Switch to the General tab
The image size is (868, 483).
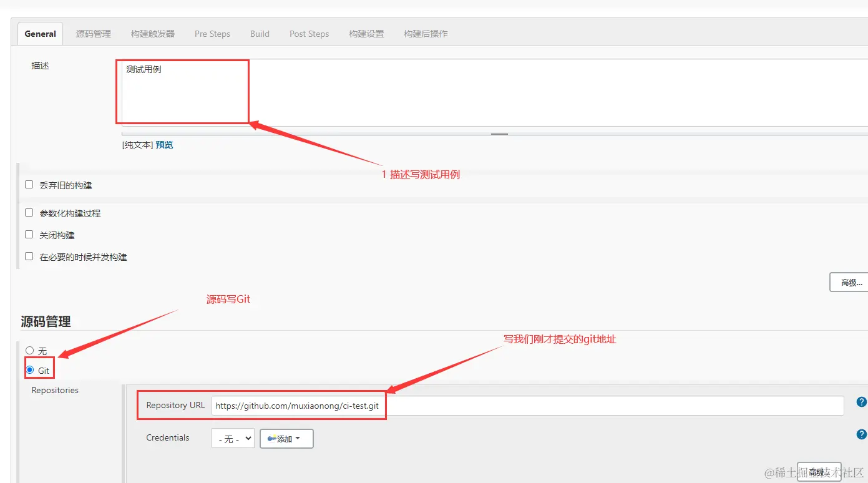tap(40, 34)
